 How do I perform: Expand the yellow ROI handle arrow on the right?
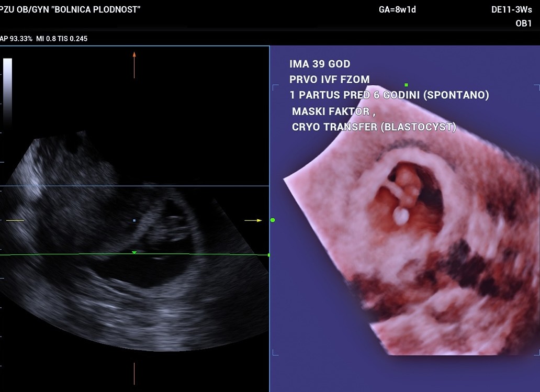coord(255,220)
